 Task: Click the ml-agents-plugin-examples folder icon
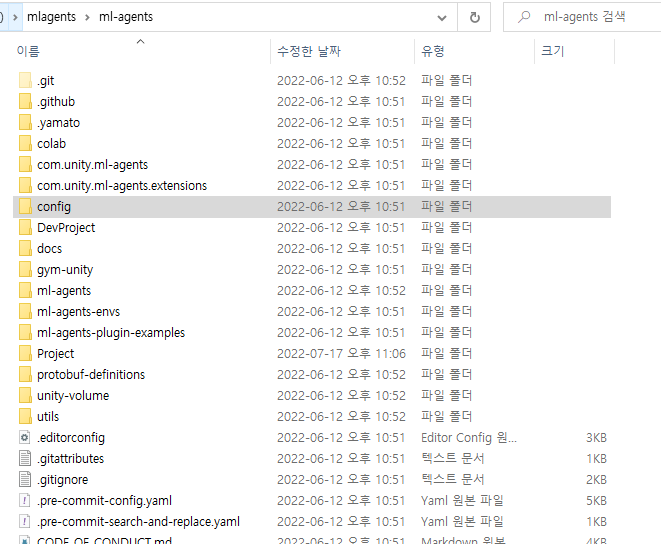25,333
